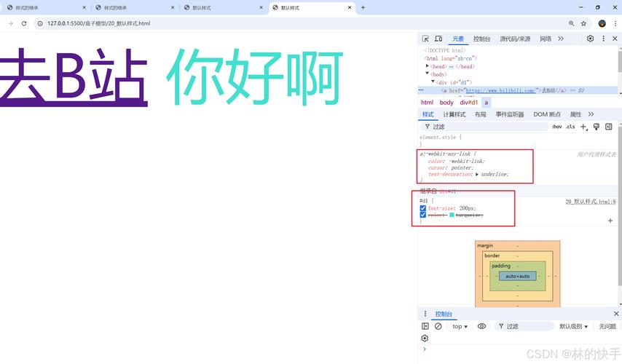
Task: Open source link 20_默认样式.html:8
Action: coord(591,202)
